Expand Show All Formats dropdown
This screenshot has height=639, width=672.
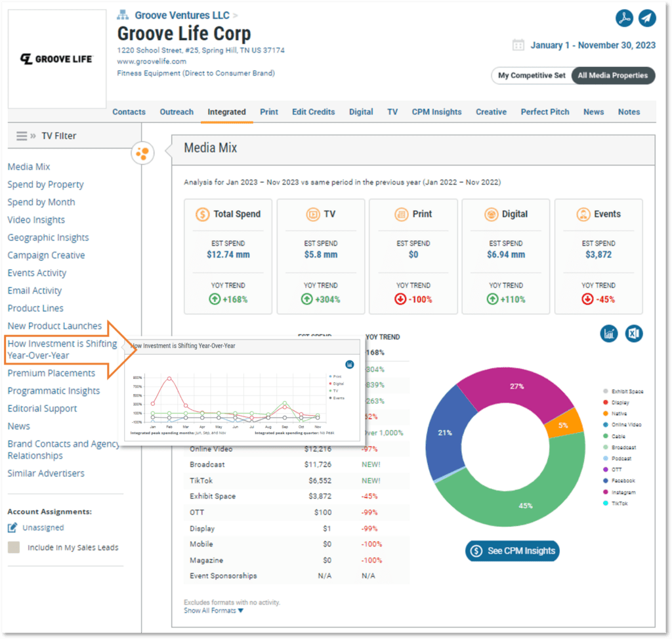tap(213, 611)
